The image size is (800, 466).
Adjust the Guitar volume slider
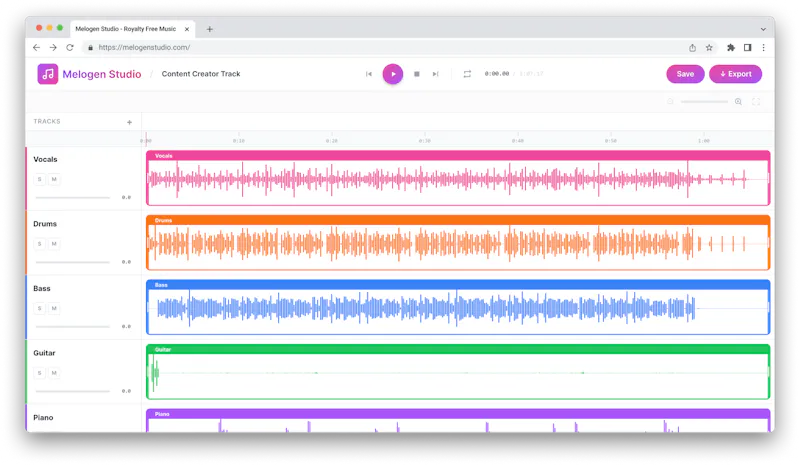pyautogui.click(x=72, y=391)
